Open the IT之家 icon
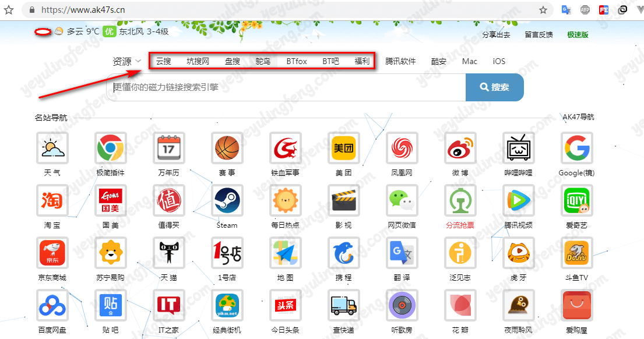644x339 pixels. [169, 305]
